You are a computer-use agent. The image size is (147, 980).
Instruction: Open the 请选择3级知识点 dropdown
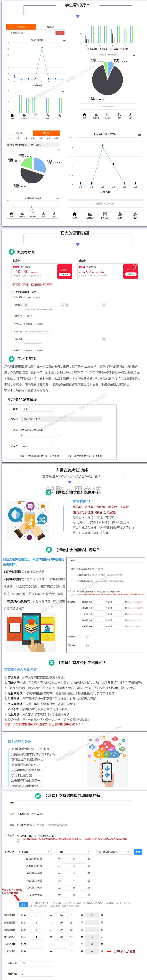pos(114,852)
